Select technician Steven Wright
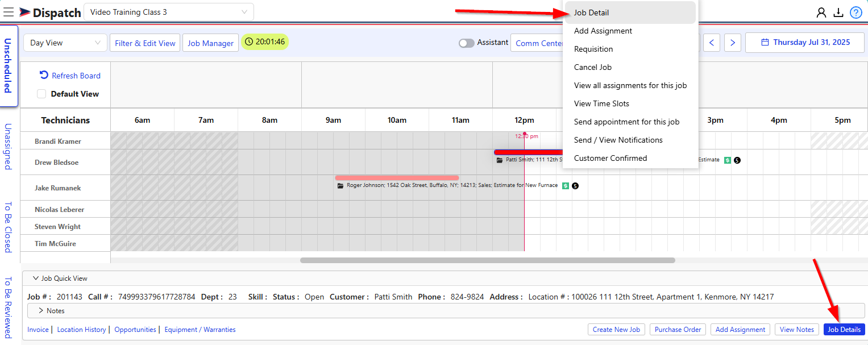 click(x=57, y=227)
